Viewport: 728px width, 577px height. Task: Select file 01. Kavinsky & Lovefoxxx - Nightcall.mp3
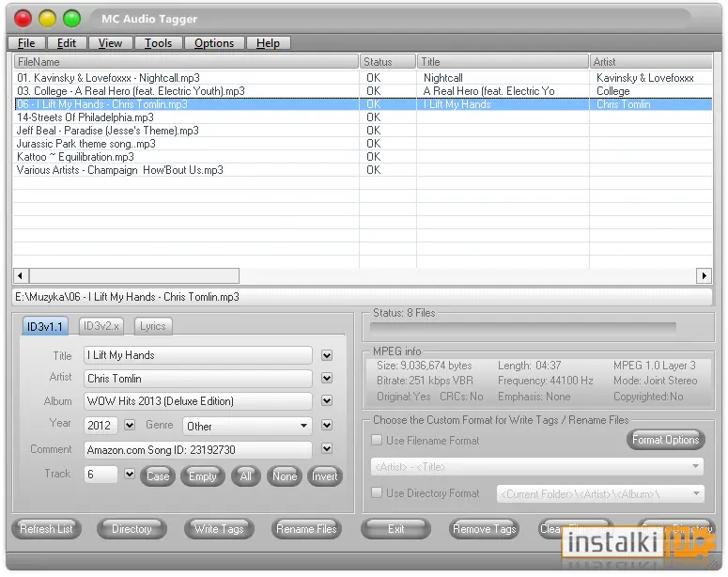109,78
